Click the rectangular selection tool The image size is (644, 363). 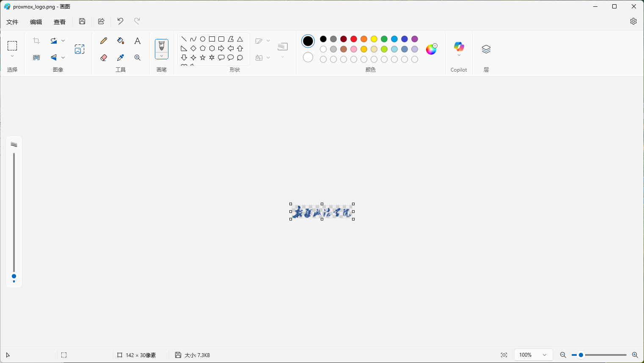click(x=12, y=45)
